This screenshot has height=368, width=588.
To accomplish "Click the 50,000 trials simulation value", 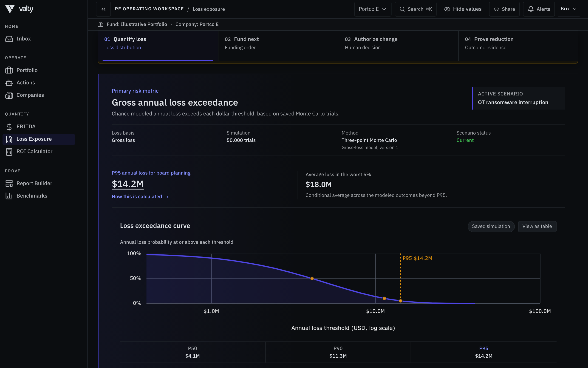I will pyautogui.click(x=241, y=141).
